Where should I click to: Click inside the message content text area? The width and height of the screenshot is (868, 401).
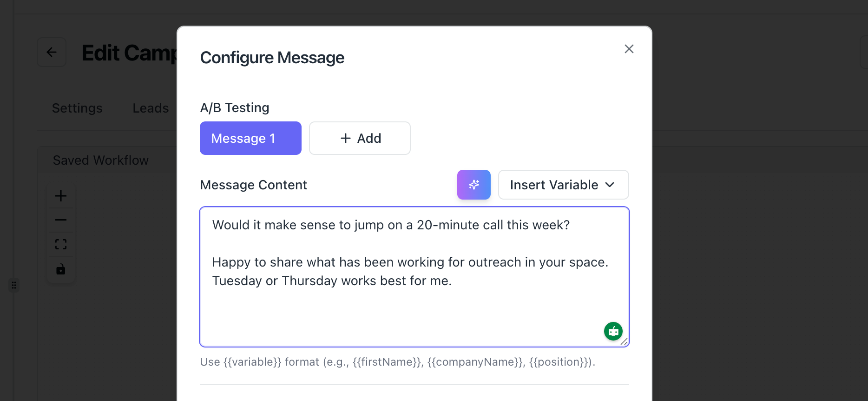coord(414,307)
